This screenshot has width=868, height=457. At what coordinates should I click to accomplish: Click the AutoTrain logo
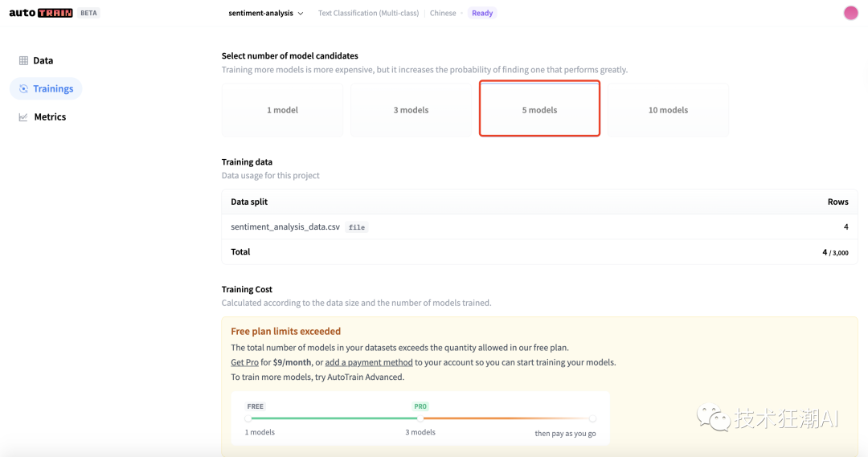[40, 13]
